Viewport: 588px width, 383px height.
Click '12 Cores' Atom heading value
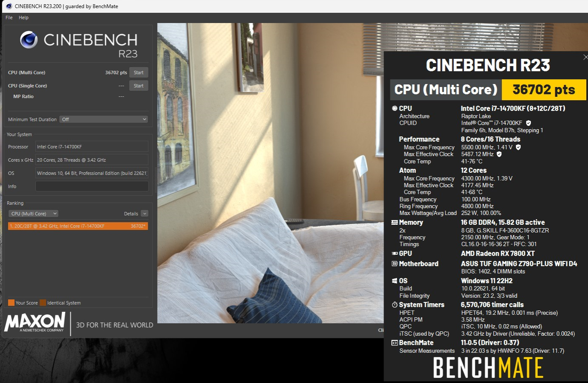tap(474, 170)
